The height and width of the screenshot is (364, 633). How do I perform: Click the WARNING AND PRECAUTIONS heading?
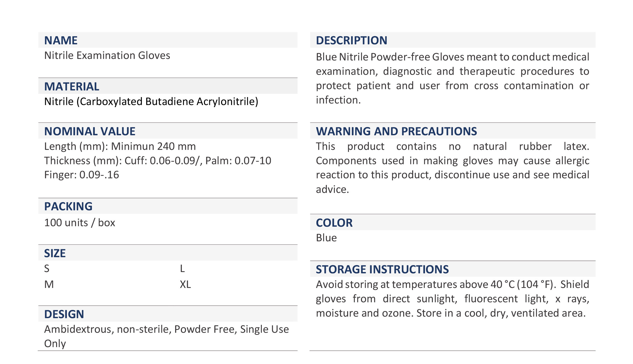pos(396,131)
